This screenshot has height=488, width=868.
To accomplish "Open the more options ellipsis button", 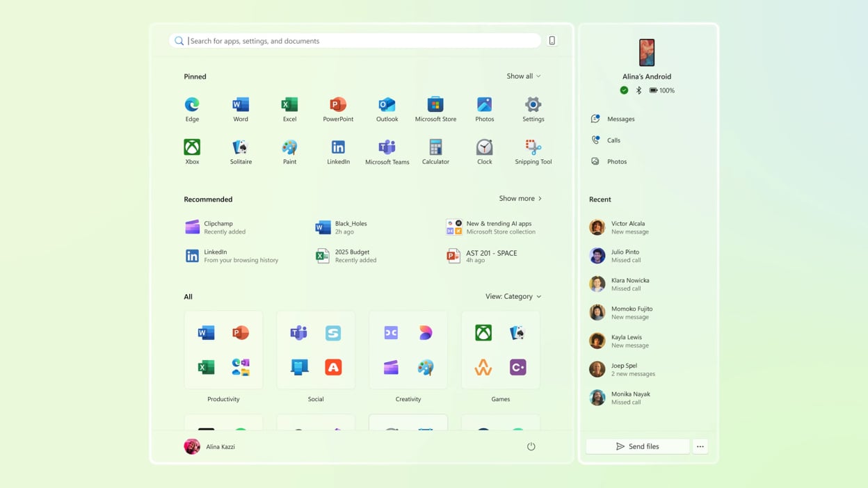I will [700, 446].
